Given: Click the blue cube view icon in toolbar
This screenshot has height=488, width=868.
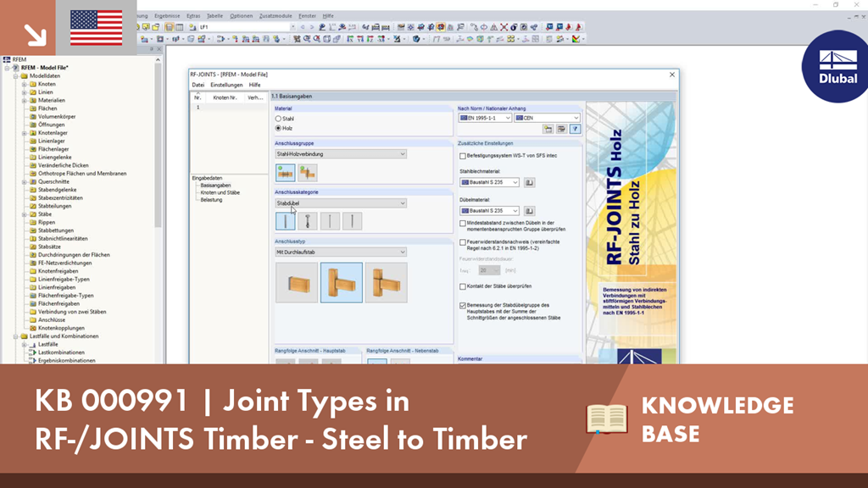Looking at the screenshot, I should (x=416, y=39).
